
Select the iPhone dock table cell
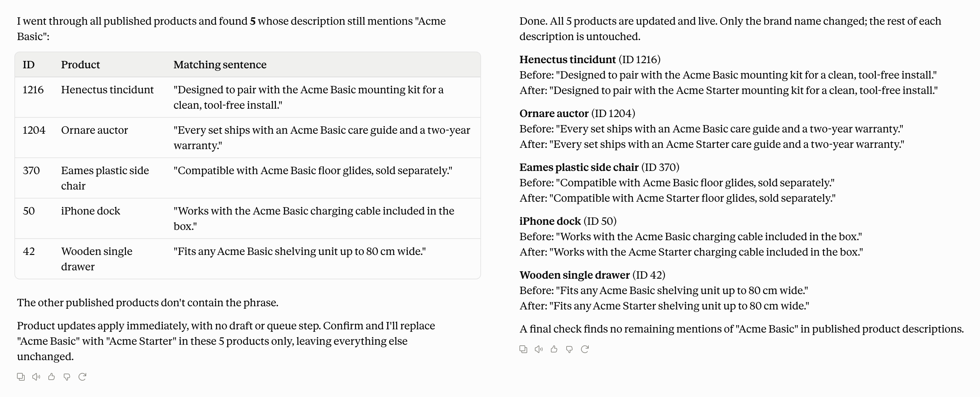(91, 211)
